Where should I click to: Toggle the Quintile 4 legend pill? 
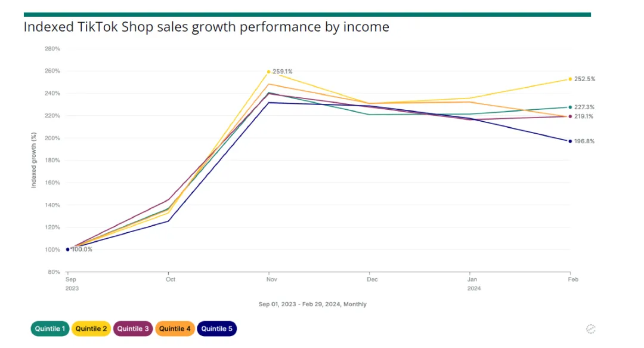(175, 329)
